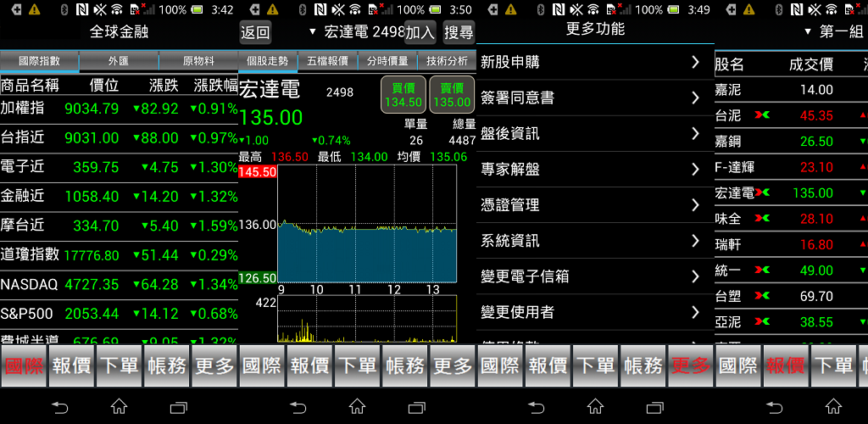868x424 pixels.
Task: Tap the Android home icon under 全球金融 screen
Action: point(119,407)
